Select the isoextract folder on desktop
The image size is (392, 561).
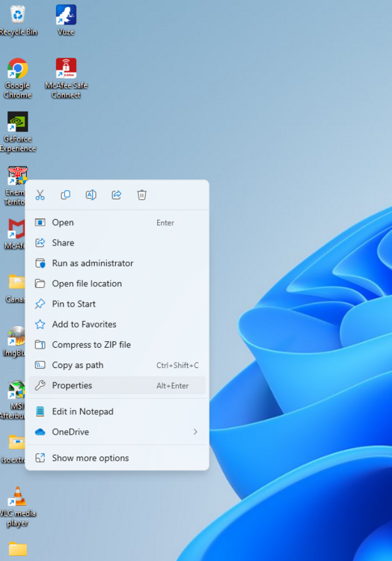point(13,450)
